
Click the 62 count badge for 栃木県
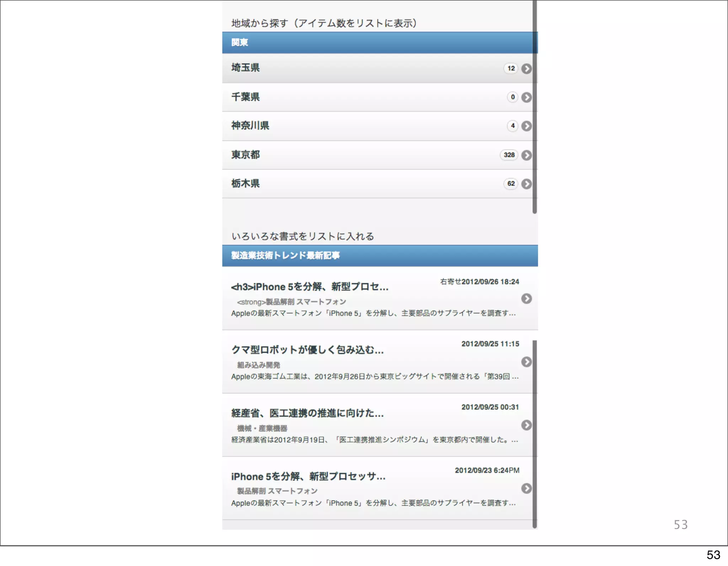tap(511, 184)
